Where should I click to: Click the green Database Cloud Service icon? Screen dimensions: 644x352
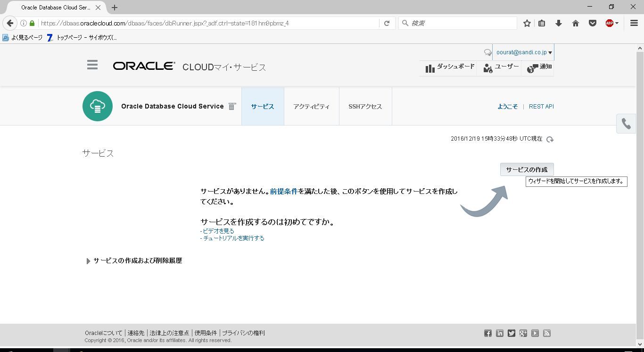coord(98,106)
